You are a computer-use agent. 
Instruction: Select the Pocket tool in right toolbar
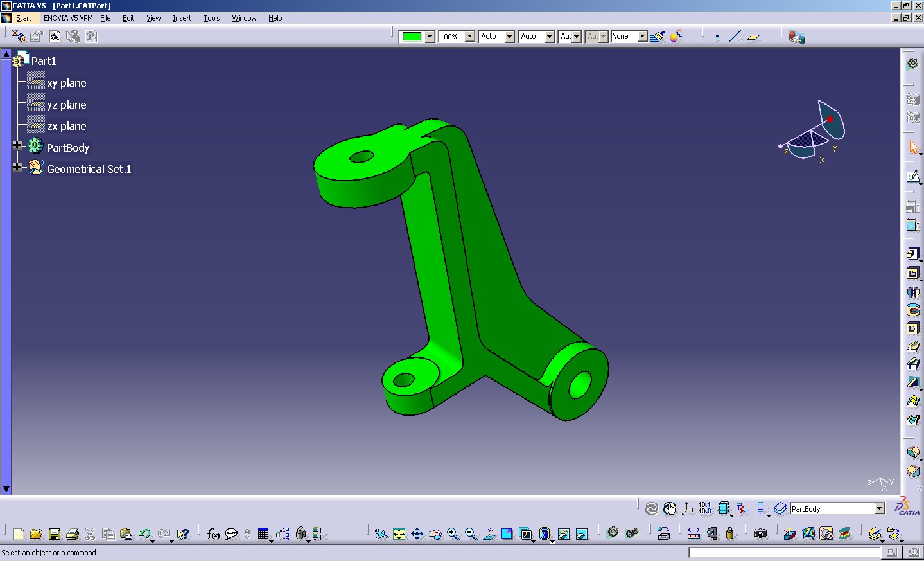[912, 273]
